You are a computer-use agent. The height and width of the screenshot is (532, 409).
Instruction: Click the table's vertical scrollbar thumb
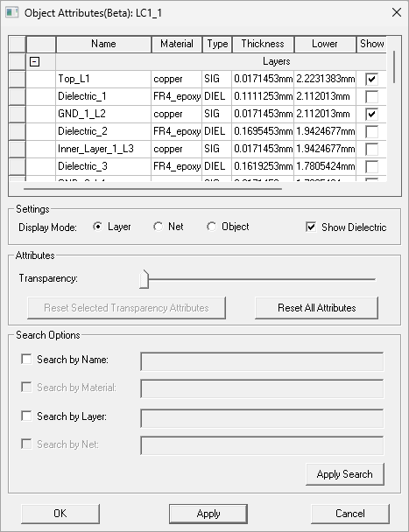tap(394, 66)
